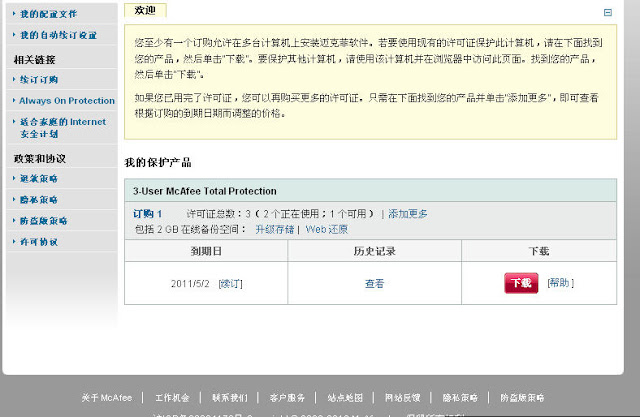Open 站点地图 footer link
The width and height of the screenshot is (640, 417).
click(x=345, y=398)
